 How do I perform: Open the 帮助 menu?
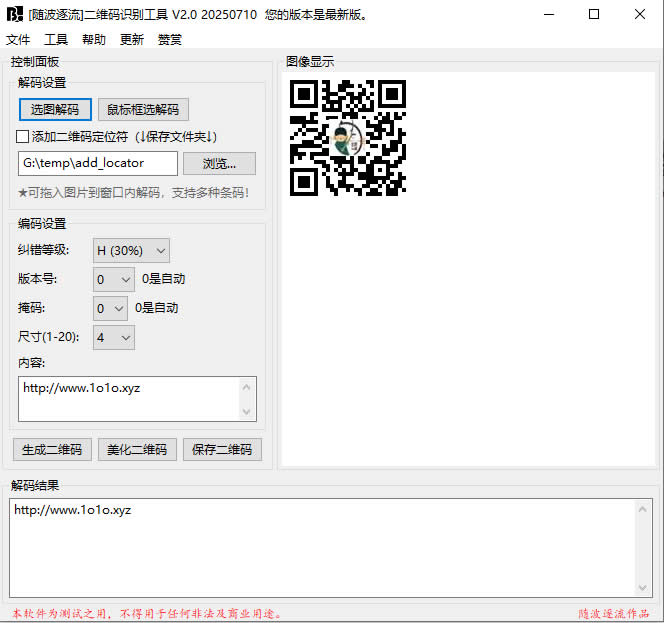click(x=94, y=40)
